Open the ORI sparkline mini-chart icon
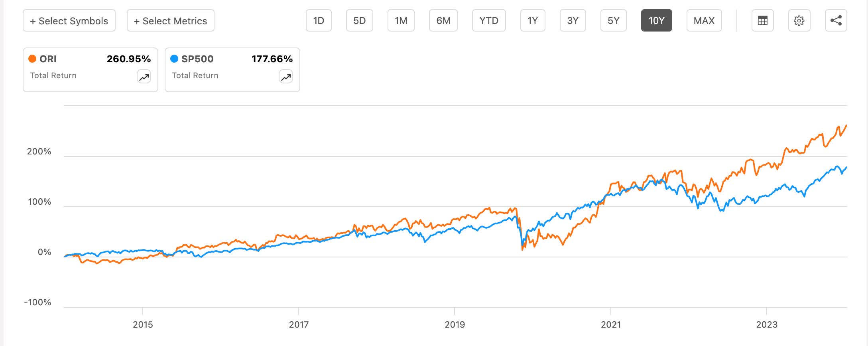This screenshot has height=346, width=868. coord(144,76)
